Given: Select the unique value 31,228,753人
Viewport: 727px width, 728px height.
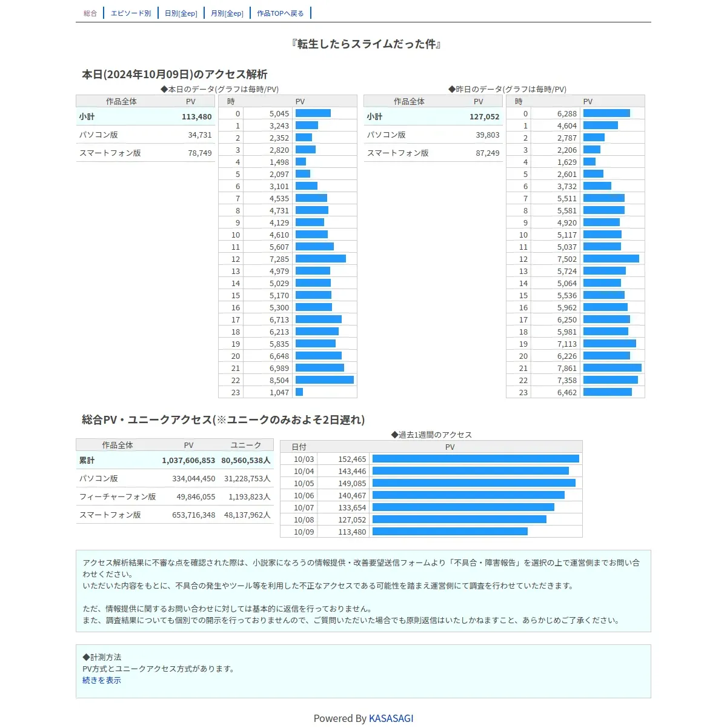Looking at the screenshot, I should click(x=247, y=479).
